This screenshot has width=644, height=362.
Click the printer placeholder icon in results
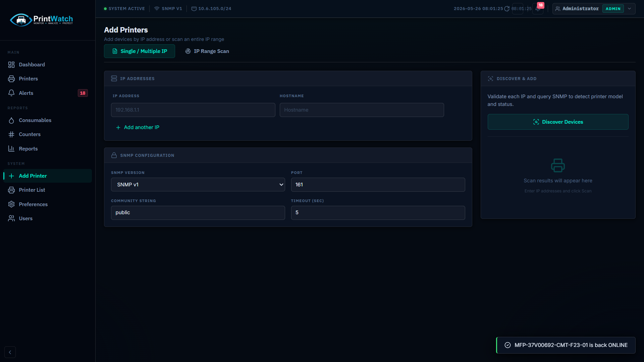pyautogui.click(x=558, y=166)
